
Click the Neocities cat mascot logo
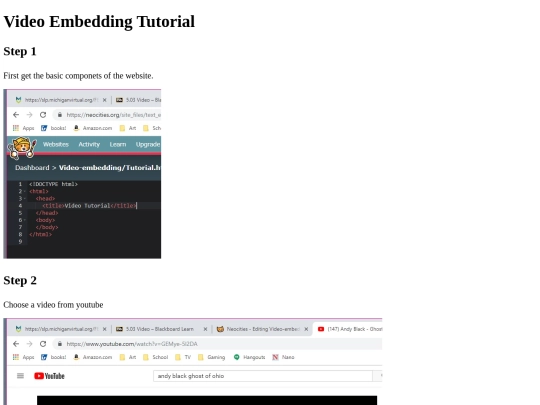point(22,148)
